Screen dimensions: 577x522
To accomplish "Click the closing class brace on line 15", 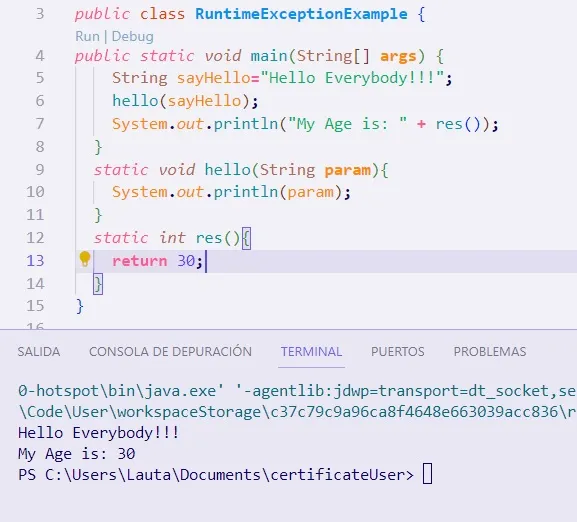I will click(80, 306).
